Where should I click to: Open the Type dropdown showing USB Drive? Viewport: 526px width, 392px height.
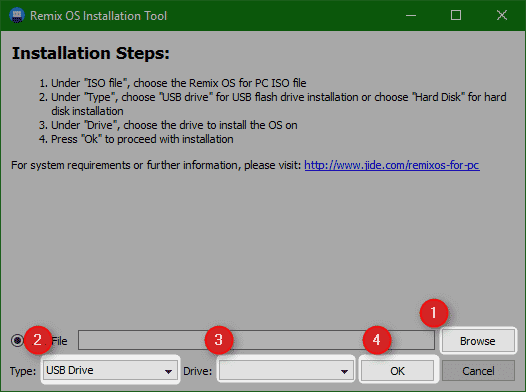(110, 370)
